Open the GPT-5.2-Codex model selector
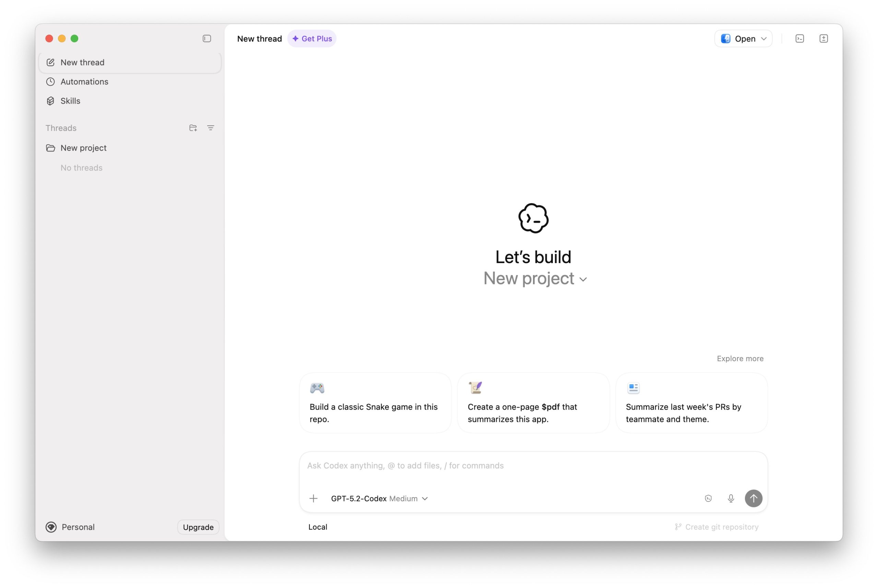Image resolution: width=878 pixels, height=588 pixels. 379,498
